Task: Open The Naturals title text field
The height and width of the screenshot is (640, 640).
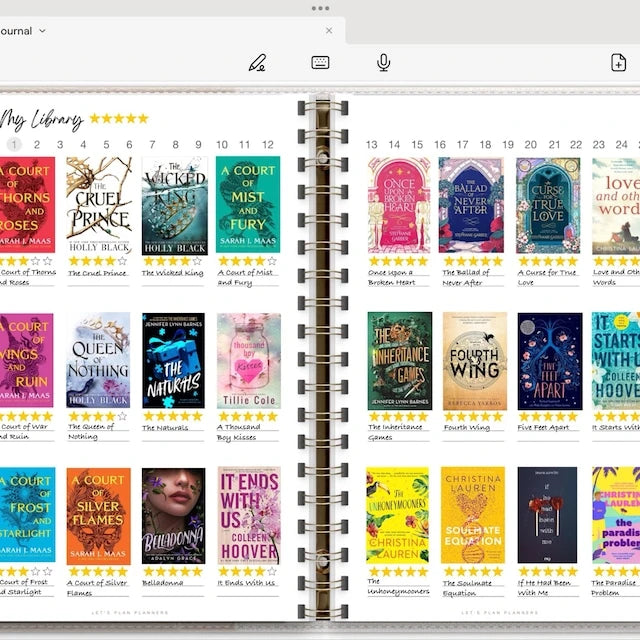Action: coord(165,428)
